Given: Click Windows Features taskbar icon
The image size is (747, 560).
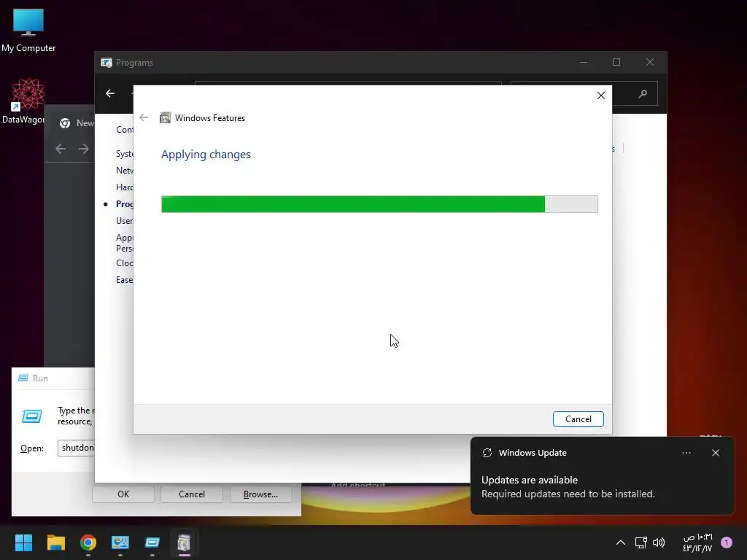Looking at the screenshot, I should pyautogui.click(x=184, y=542).
